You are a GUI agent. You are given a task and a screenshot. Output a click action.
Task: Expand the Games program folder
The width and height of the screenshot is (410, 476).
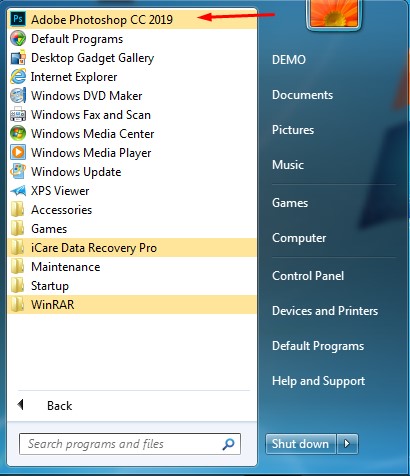(132, 229)
